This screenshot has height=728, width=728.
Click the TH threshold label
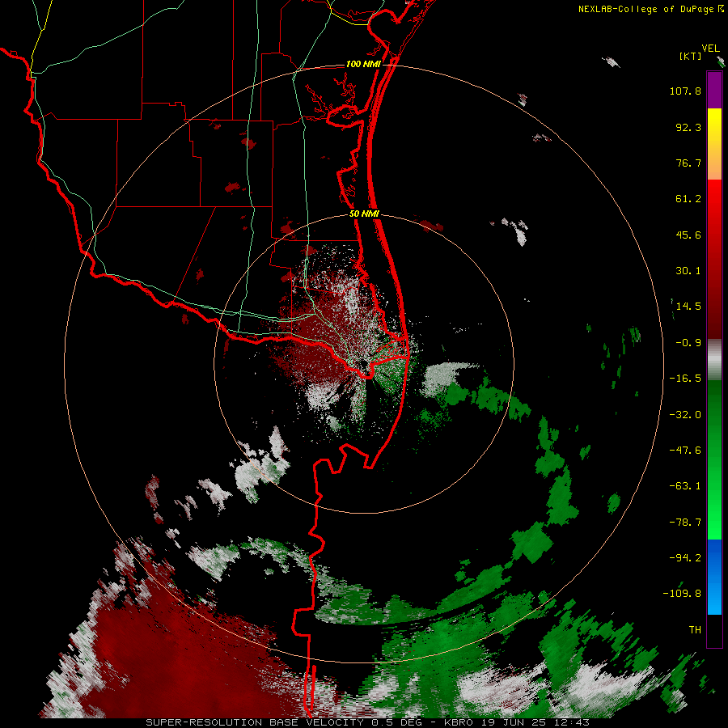coord(695,630)
